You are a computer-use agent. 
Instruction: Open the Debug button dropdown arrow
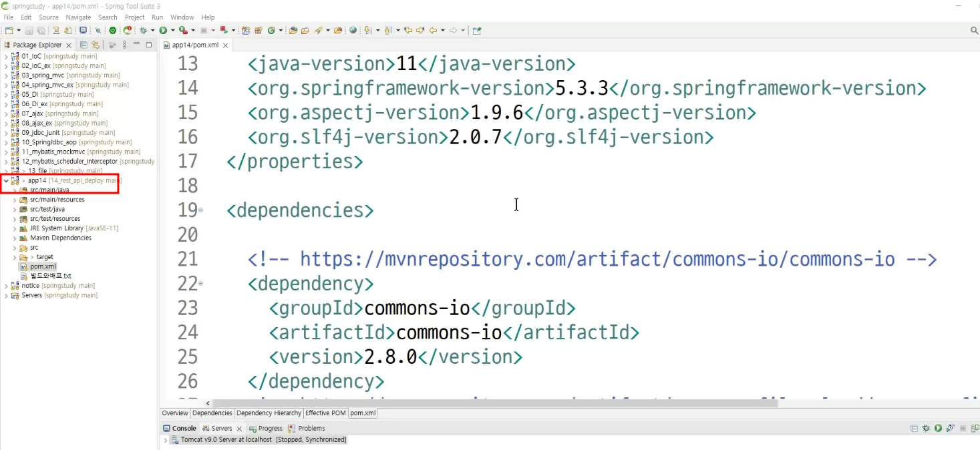pos(153,31)
